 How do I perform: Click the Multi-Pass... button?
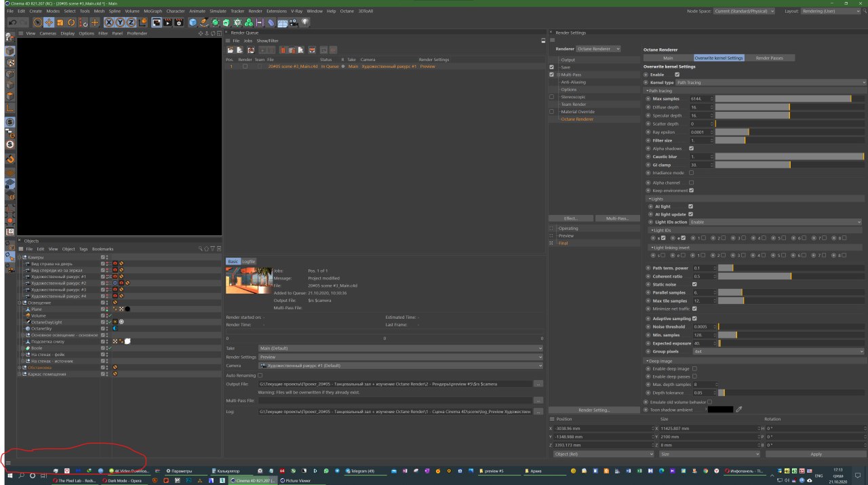618,218
